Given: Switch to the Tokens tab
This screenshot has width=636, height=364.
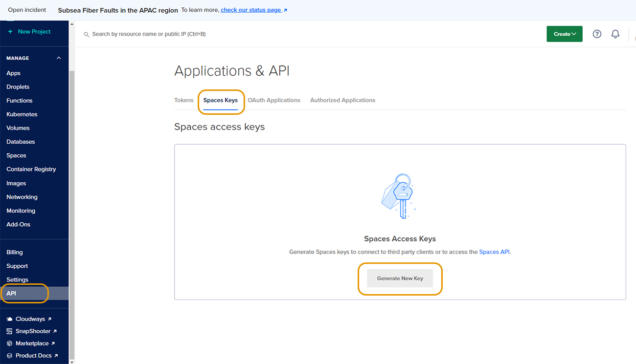Looking at the screenshot, I should pyautogui.click(x=183, y=100).
